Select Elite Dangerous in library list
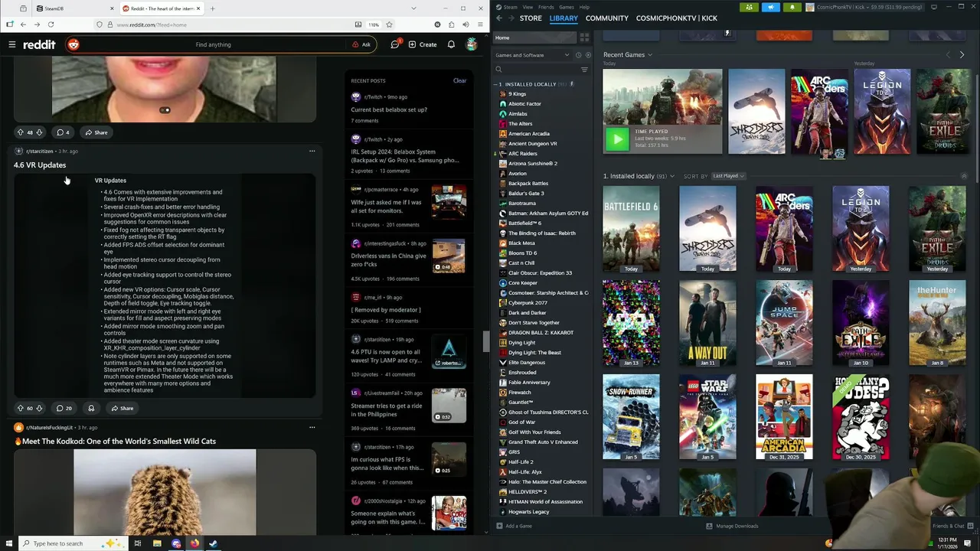 [527, 363]
